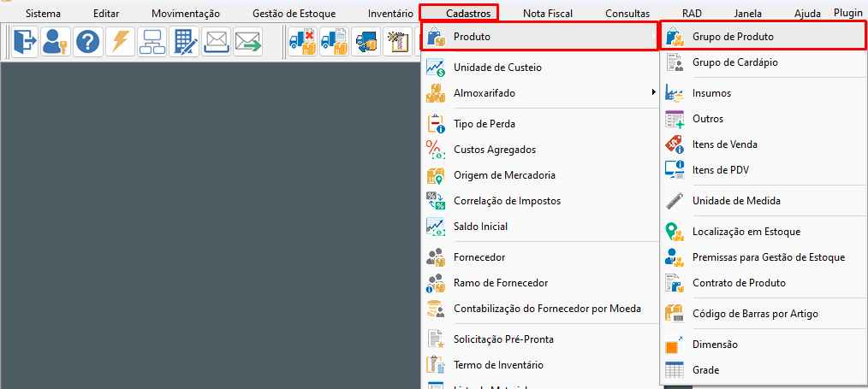Open the Sistema menu
This screenshot has width=868, height=389.
click(x=43, y=14)
